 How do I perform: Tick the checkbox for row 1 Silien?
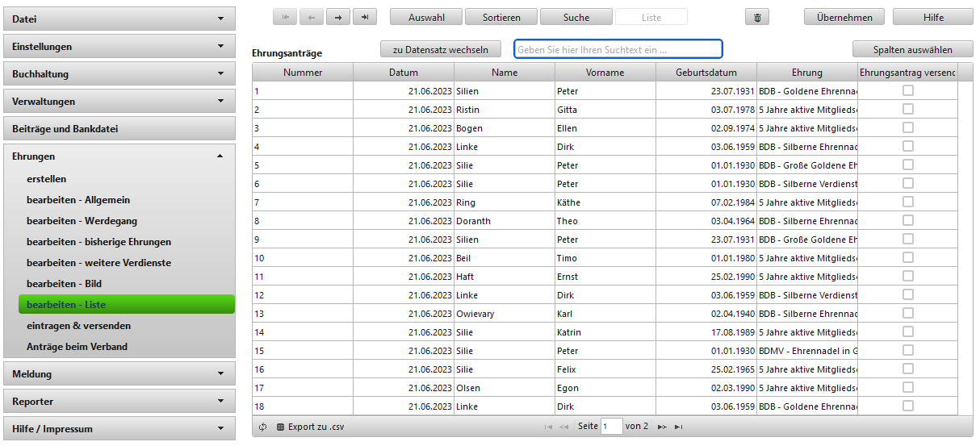point(908,90)
